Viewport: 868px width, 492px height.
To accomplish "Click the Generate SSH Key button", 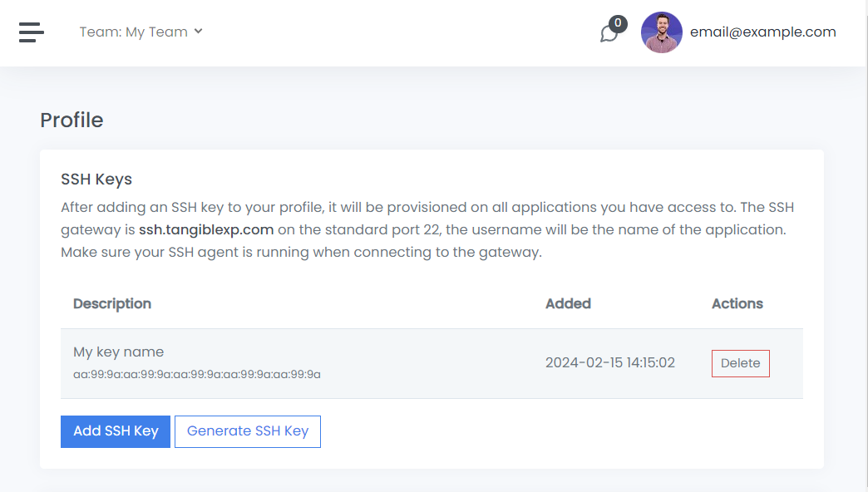I will pyautogui.click(x=248, y=431).
